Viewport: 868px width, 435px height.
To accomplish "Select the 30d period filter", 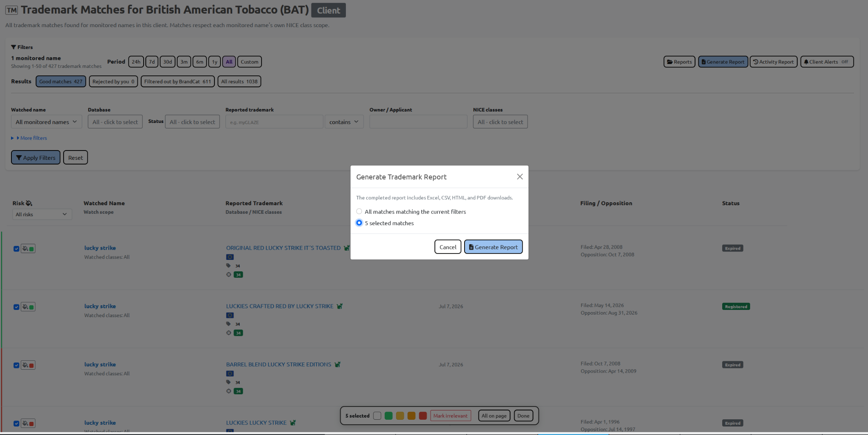I will pos(167,62).
